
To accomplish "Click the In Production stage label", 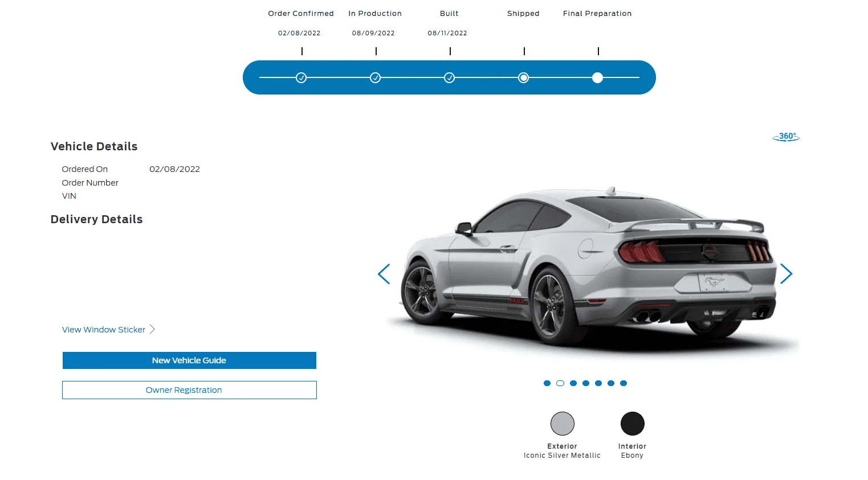I will [375, 14].
